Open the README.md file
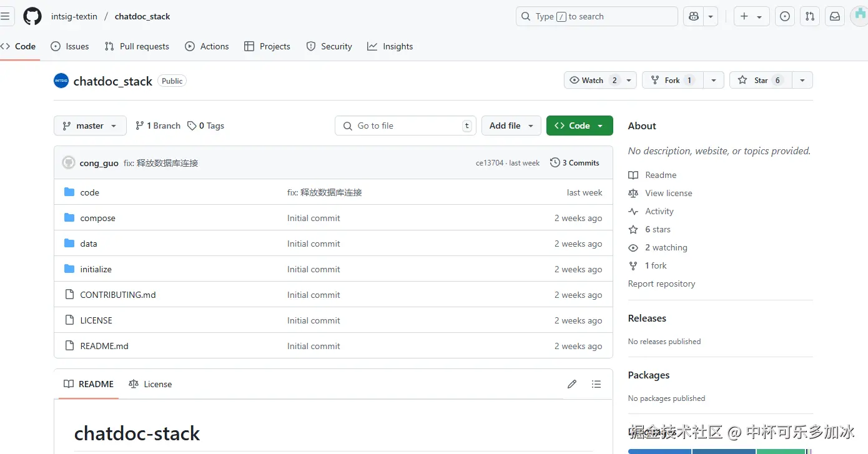 104,346
